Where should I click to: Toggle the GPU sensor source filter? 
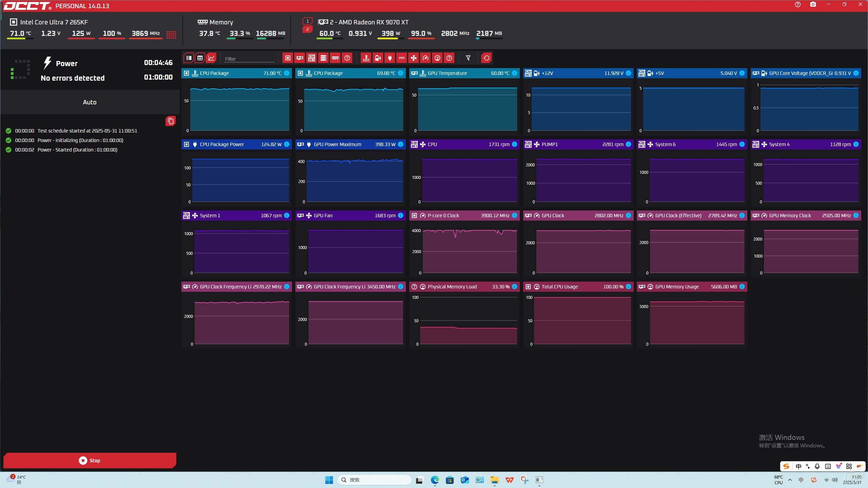(300, 58)
